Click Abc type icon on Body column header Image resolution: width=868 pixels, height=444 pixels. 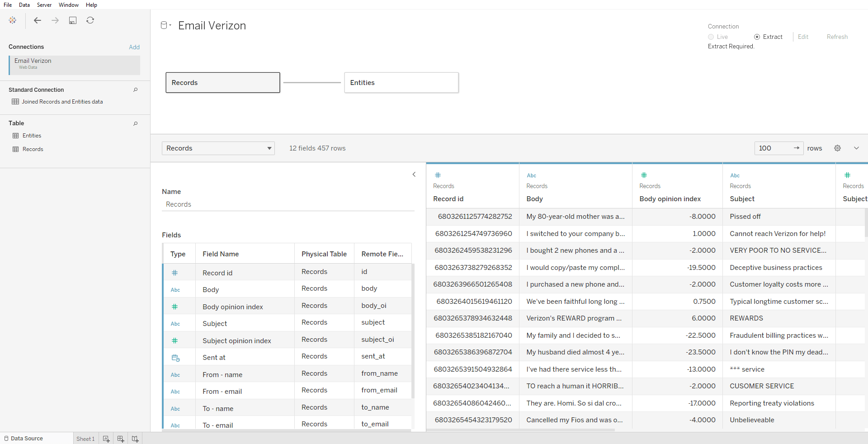point(532,175)
